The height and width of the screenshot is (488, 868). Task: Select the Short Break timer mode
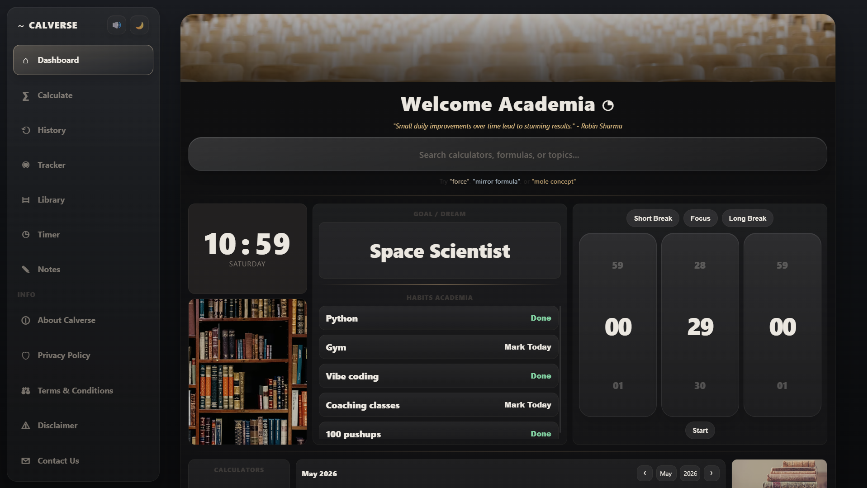point(653,218)
